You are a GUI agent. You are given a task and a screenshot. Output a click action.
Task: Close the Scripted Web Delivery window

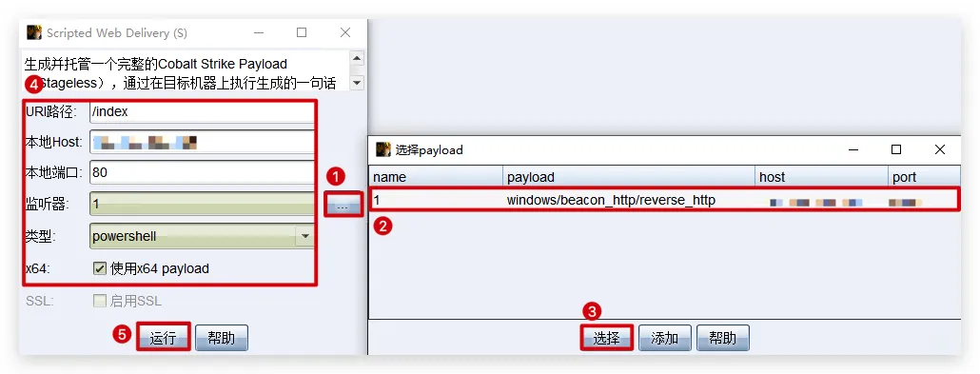click(345, 32)
